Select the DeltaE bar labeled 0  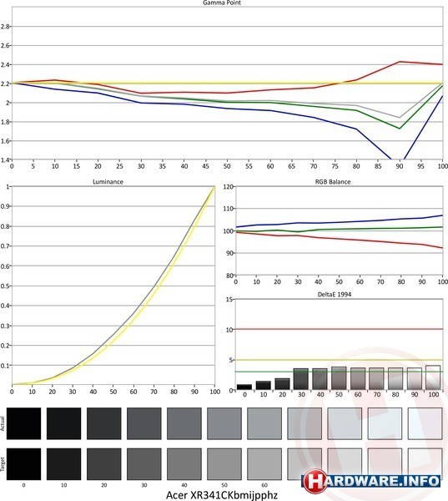click(x=244, y=387)
